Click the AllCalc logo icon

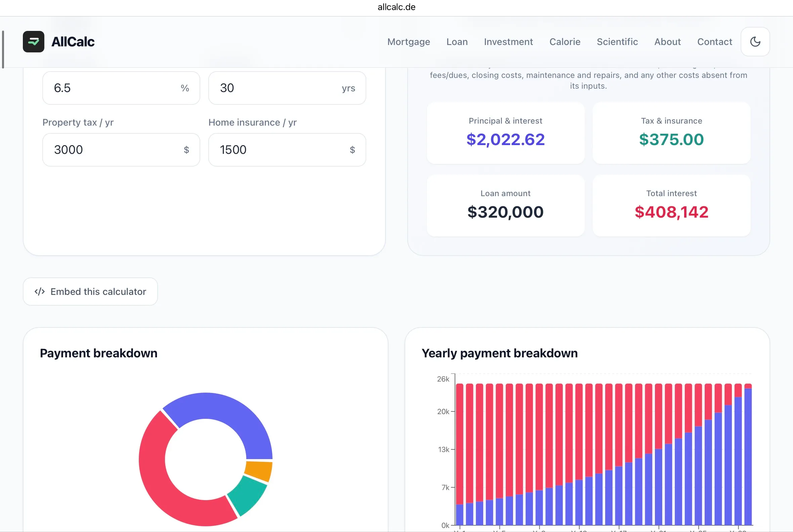point(33,42)
